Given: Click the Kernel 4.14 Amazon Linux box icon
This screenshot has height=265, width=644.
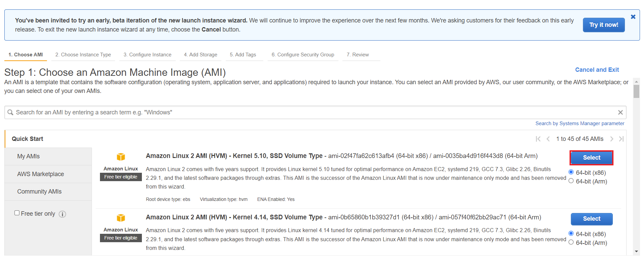Looking at the screenshot, I should [x=121, y=218].
